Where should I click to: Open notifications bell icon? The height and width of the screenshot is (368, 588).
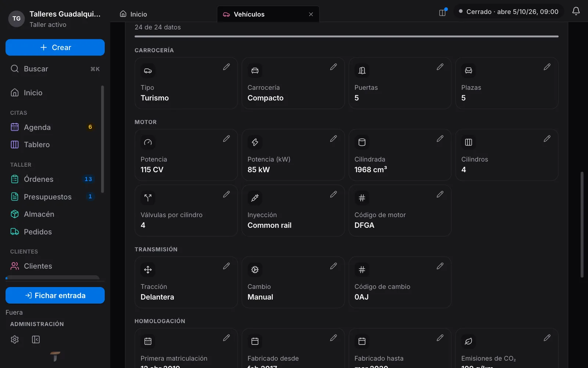pyautogui.click(x=576, y=11)
